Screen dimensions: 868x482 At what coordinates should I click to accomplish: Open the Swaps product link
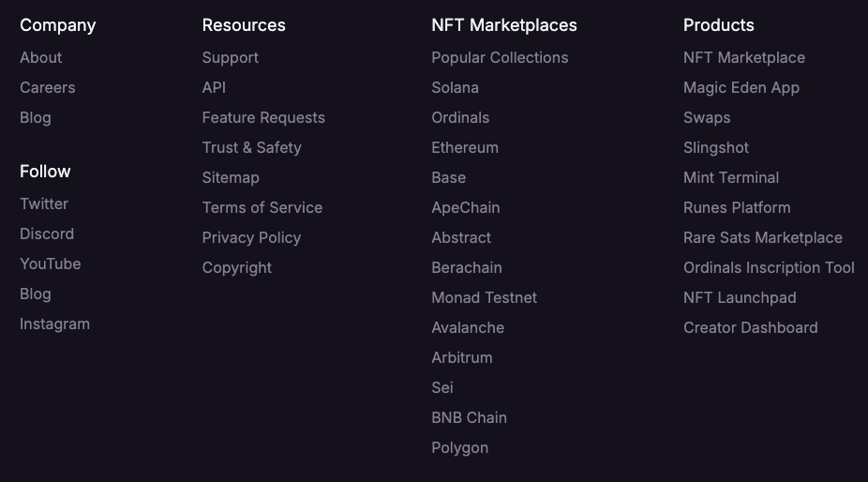(707, 117)
